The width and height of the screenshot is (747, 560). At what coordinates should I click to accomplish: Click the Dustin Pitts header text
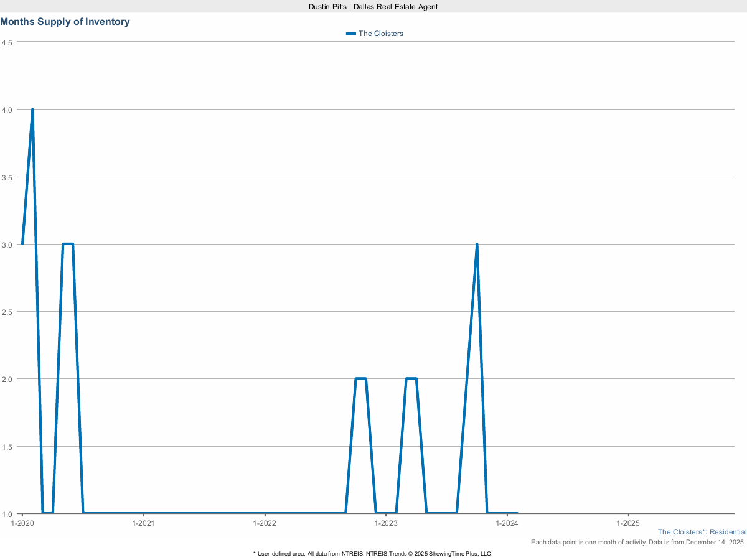coord(373,6)
